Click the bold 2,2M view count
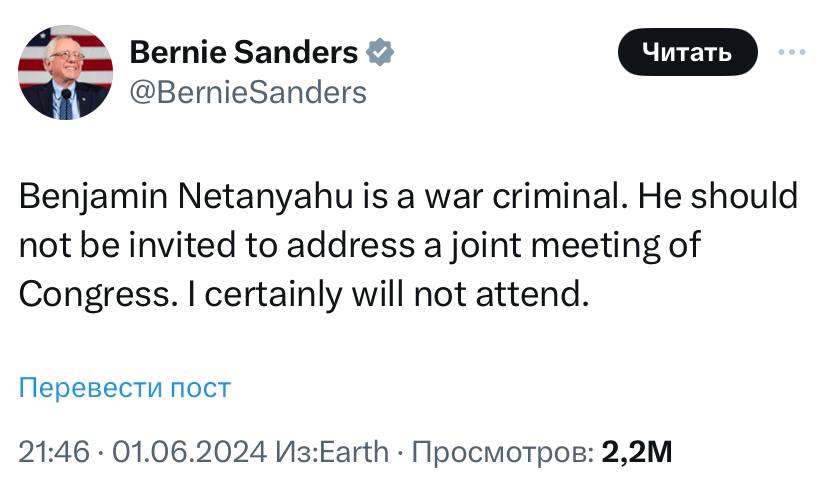Image resolution: width=828 pixels, height=495 pixels. (638, 452)
